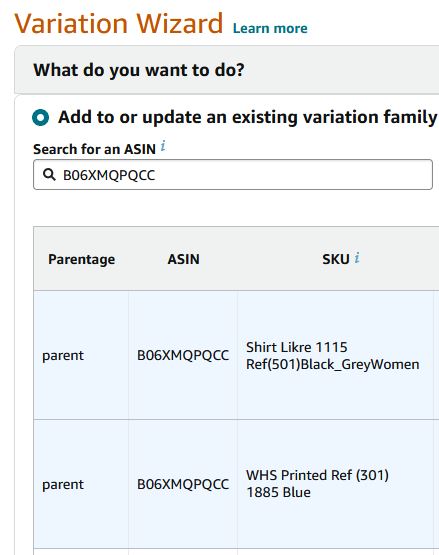Click the What do you want to do? header
The height and width of the screenshot is (555, 439).
coord(138,70)
